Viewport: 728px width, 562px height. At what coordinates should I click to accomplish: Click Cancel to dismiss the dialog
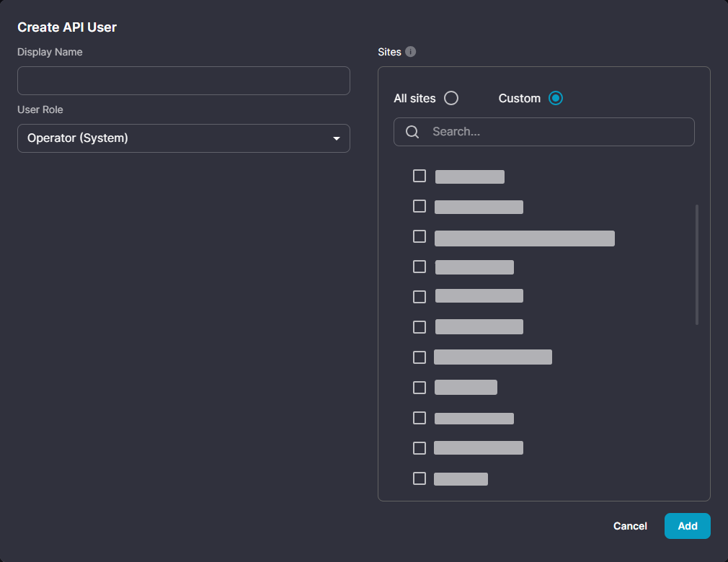[630, 526]
